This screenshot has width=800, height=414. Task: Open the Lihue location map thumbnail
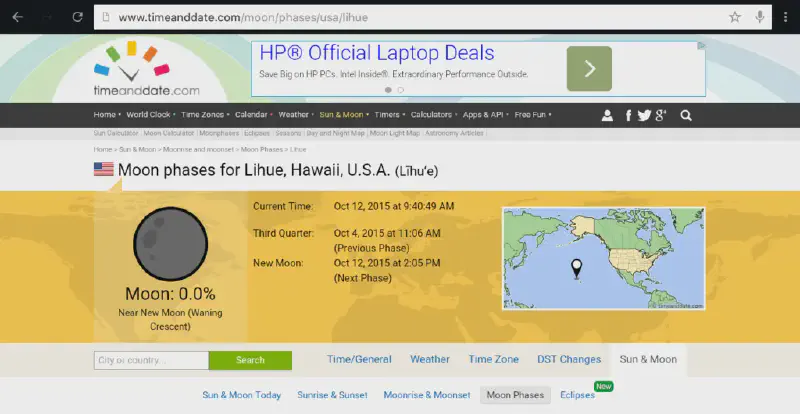tap(603, 259)
